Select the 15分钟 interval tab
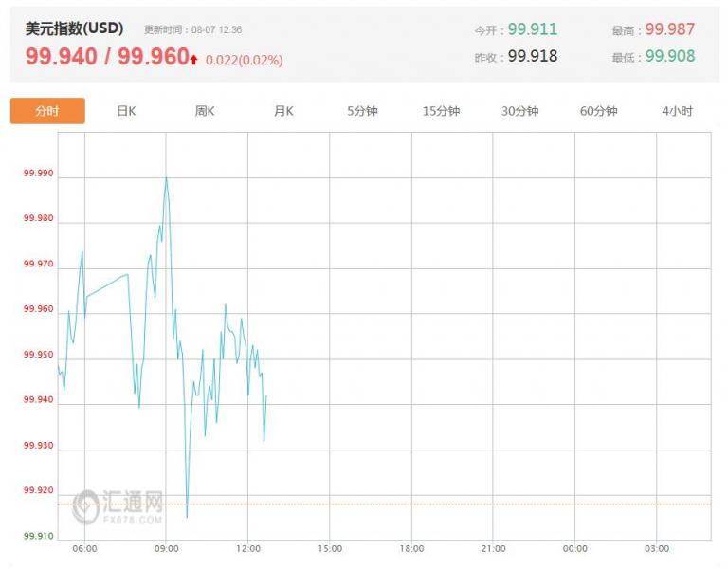The image size is (728, 569). [x=441, y=111]
